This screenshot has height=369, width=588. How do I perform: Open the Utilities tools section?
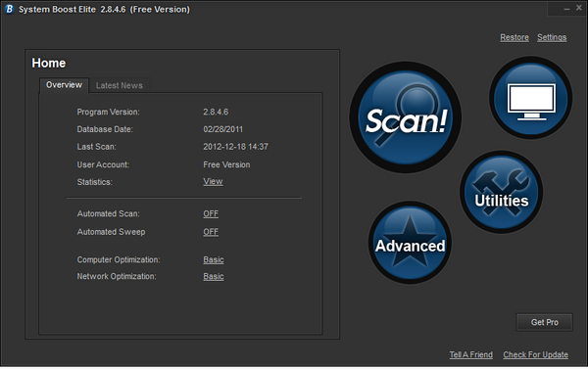coord(502,192)
